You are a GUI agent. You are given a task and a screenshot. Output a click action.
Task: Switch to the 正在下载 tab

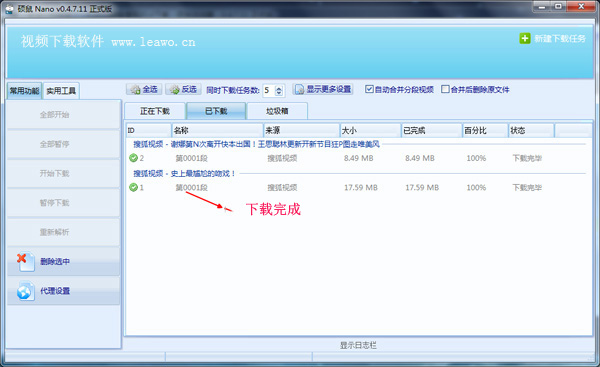(x=155, y=111)
